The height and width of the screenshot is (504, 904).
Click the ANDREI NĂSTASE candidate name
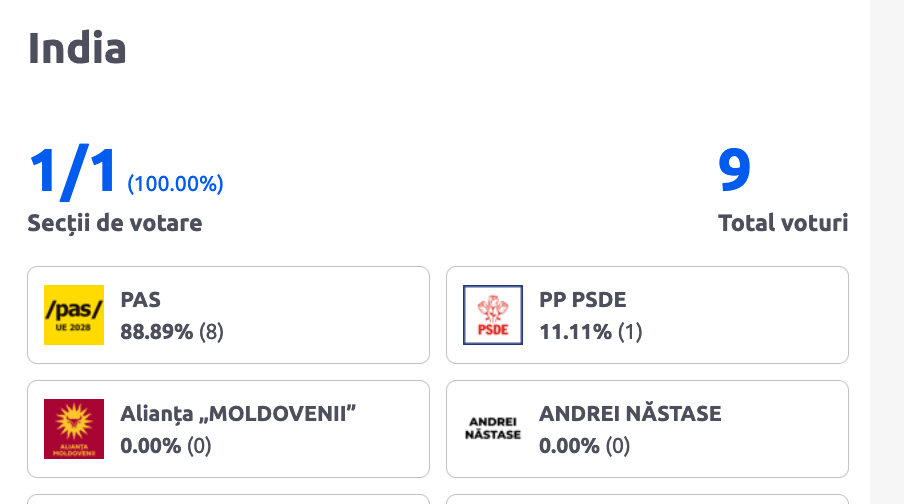[629, 413]
